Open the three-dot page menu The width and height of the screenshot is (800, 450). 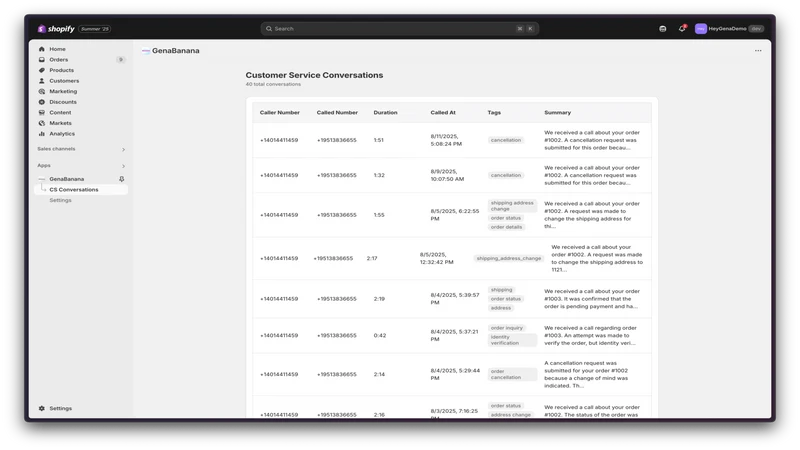coord(758,51)
